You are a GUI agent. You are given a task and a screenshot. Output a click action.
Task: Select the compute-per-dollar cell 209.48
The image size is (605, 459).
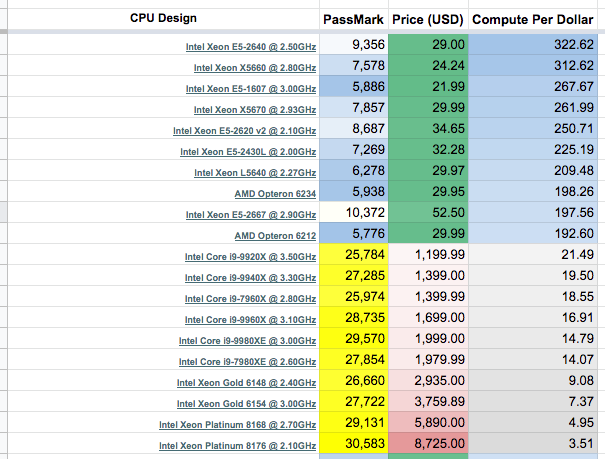coord(533,170)
